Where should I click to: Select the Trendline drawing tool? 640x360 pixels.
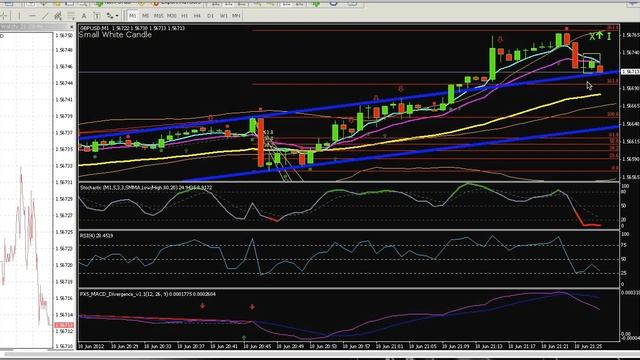45,16
